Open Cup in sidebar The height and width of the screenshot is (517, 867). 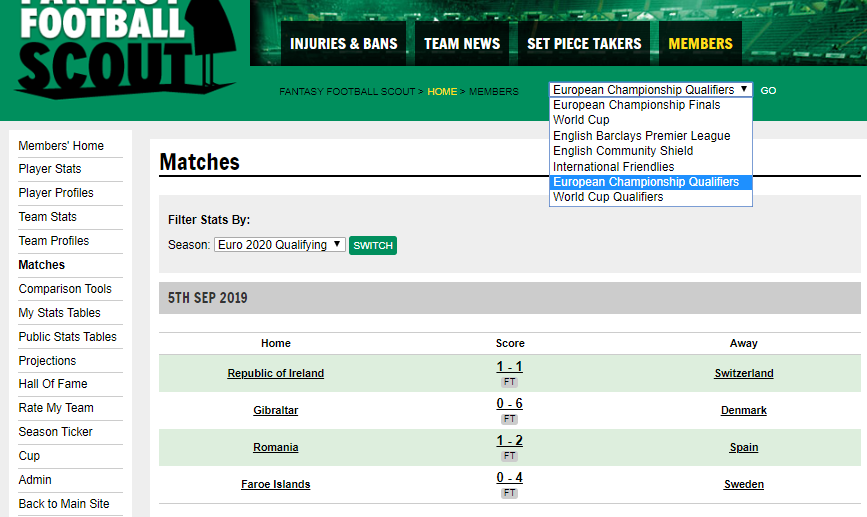(29, 456)
